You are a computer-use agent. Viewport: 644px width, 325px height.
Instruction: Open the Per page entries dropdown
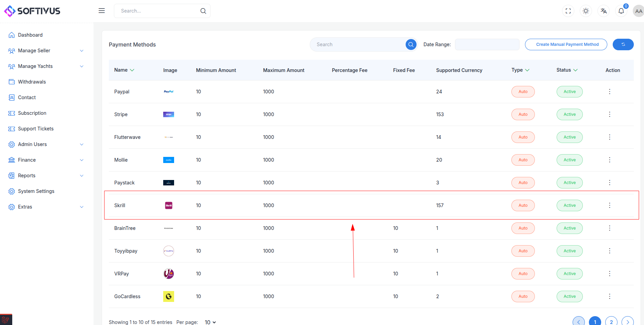tap(210, 322)
